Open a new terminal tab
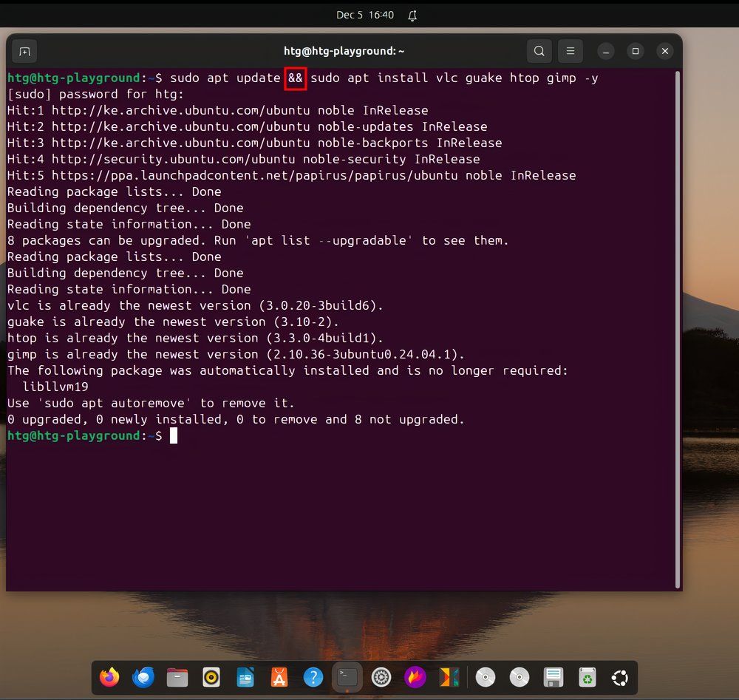Image resolution: width=739 pixels, height=700 pixels. click(24, 51)
